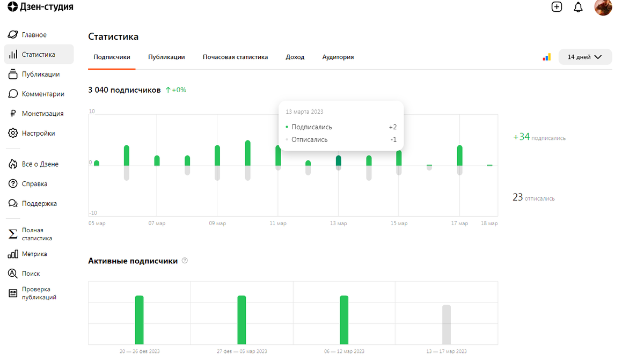Click the Полная статистика sigma icon

tap(13, 234)
